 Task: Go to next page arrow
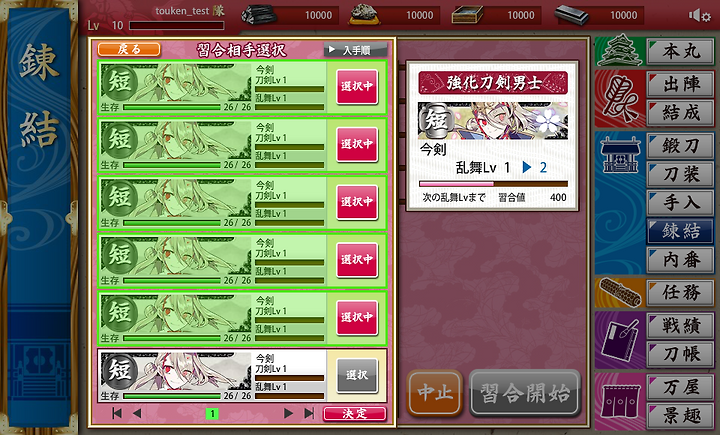(x=288, y=413)
